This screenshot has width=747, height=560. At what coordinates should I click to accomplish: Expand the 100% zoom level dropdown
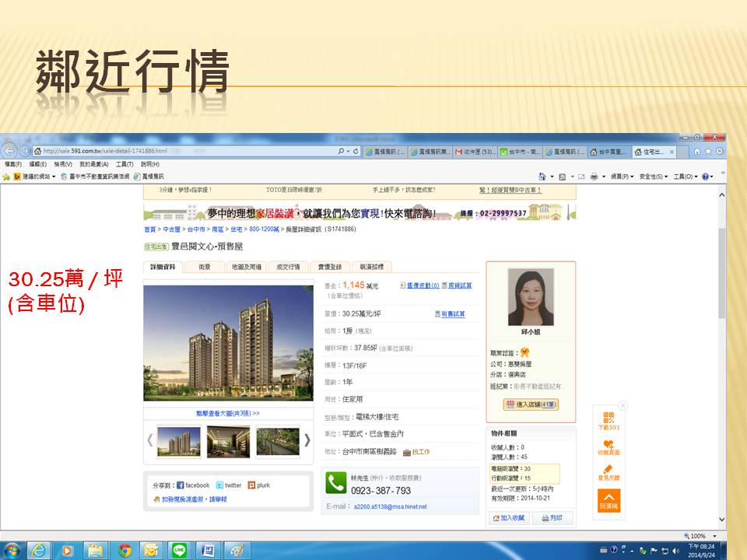[714, 536]
